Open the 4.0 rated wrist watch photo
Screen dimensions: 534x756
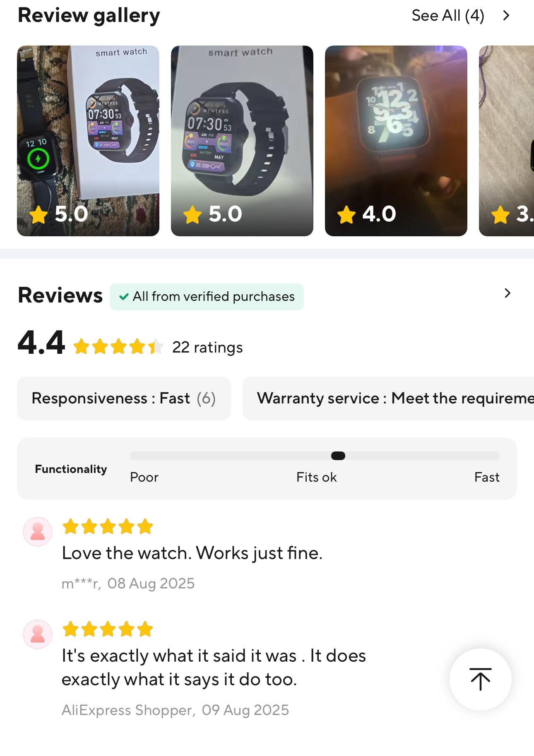tap(396, 141)
